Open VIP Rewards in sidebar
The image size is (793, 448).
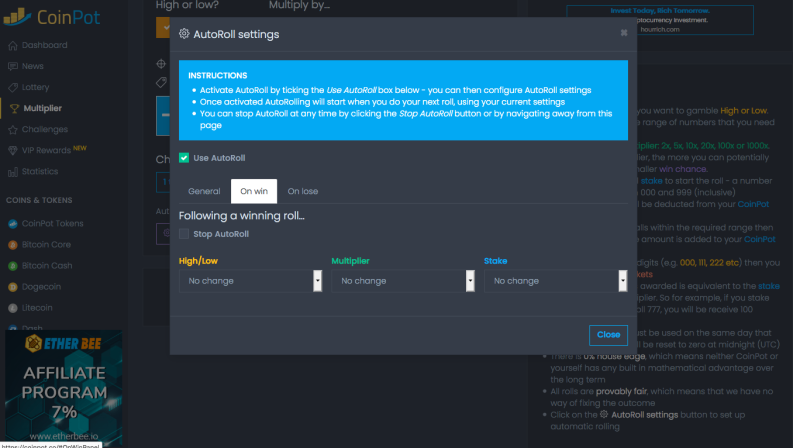(46, 151)
